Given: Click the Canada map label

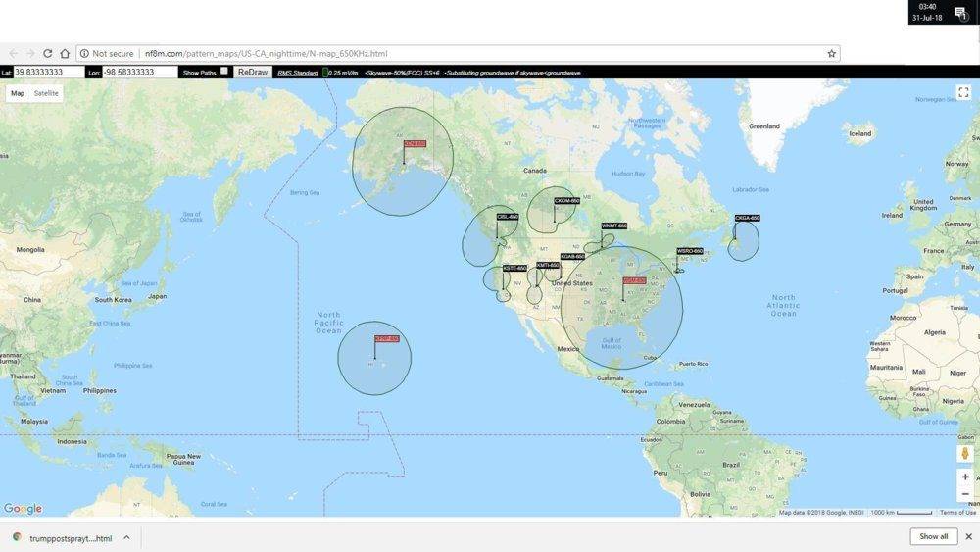Looking at the screenshot, I should click(x=535, y=171).
